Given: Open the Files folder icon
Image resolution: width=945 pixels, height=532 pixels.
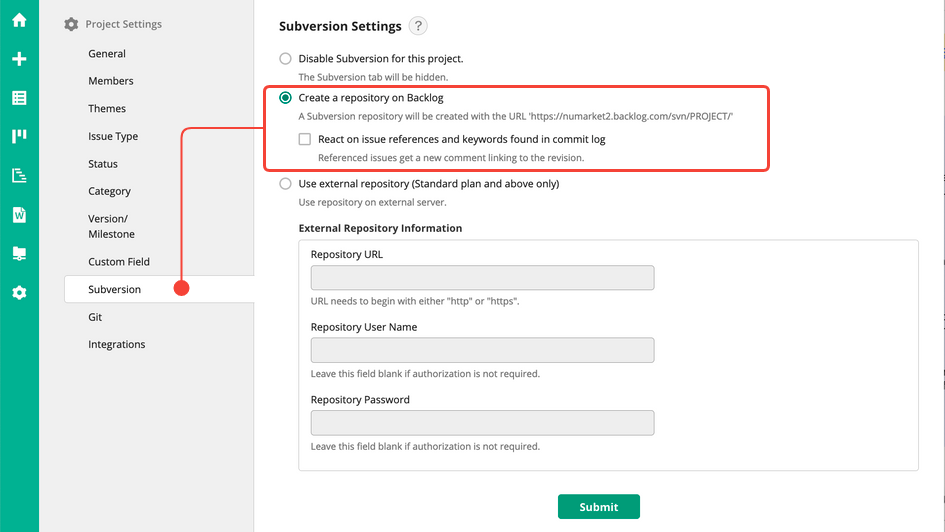Looking at the screenshot, I should [x=19, y=254].
